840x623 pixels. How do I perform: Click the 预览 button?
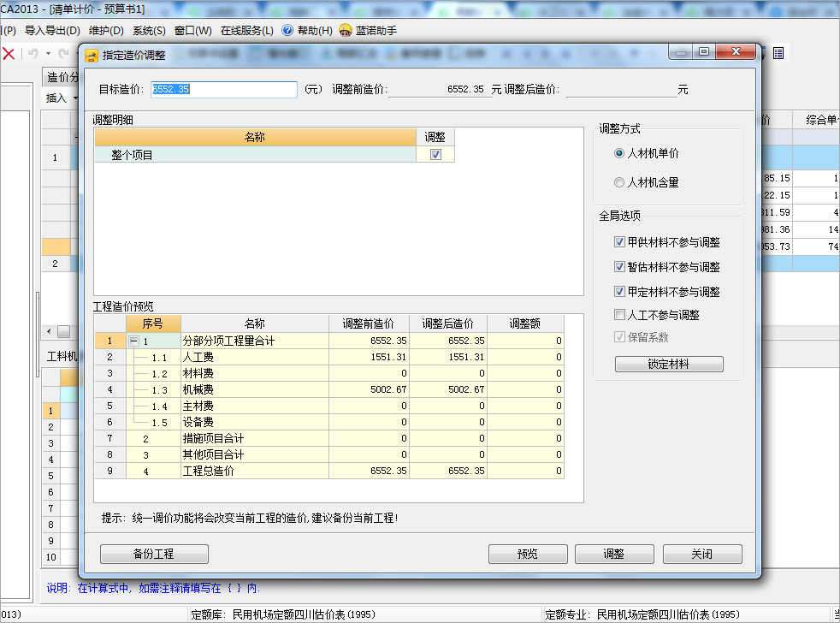pyautogui.click(x=528, y=554)
